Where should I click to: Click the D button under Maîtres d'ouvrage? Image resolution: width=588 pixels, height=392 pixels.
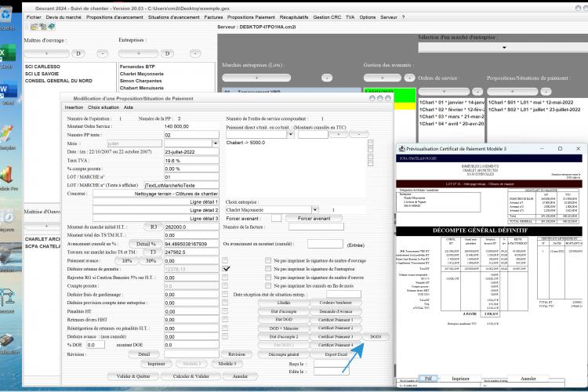tap(78, 53)
